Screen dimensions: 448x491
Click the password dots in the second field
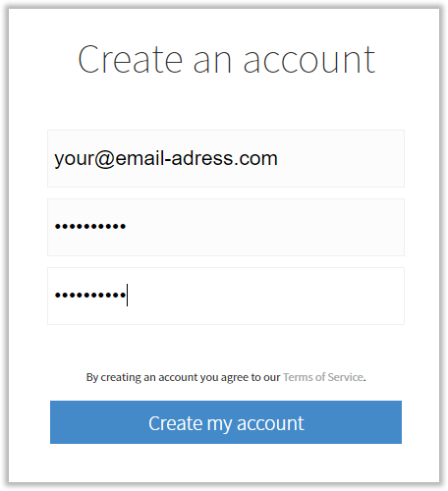point(90,226)
